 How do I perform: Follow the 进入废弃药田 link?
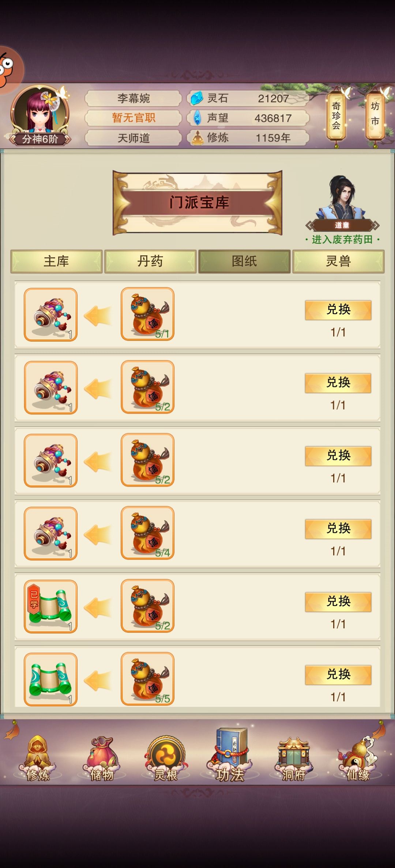pos(342,240)
